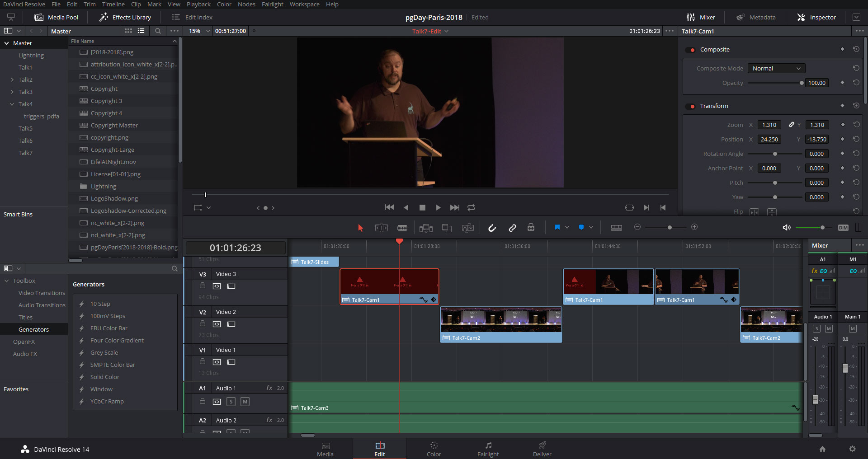Toggle loop playback icon
Screen dimensions: 868x459
point(471,207)
